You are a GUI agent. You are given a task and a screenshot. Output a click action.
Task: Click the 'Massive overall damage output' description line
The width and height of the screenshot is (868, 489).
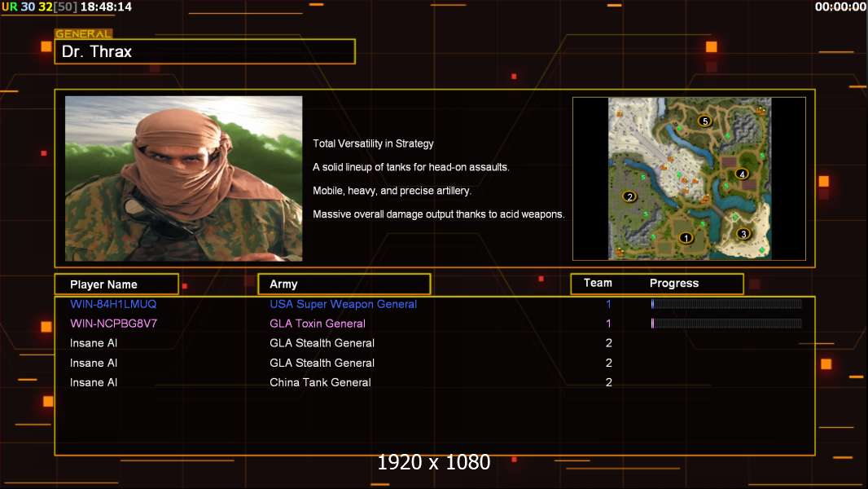click(x=438, y=214)
